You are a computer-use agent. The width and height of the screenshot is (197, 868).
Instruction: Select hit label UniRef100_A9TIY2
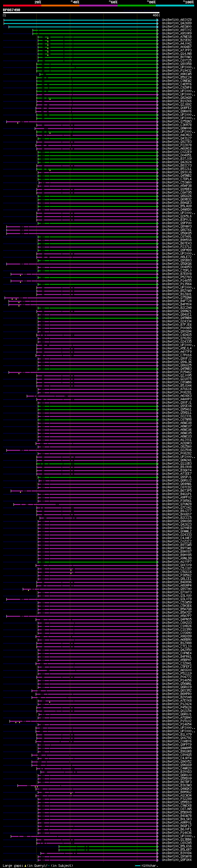177,30
